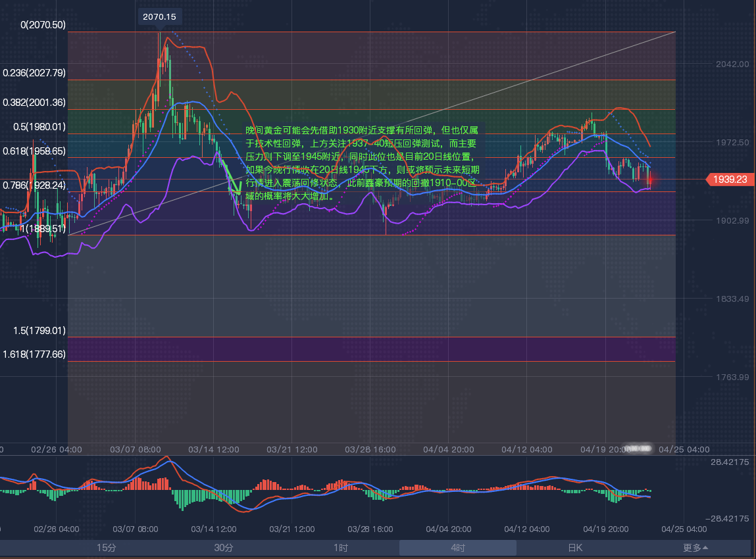Switch to the 日K daily chart
Viewport: 756px width, 559px height.
pyautogui.click(x=575, y=548)
